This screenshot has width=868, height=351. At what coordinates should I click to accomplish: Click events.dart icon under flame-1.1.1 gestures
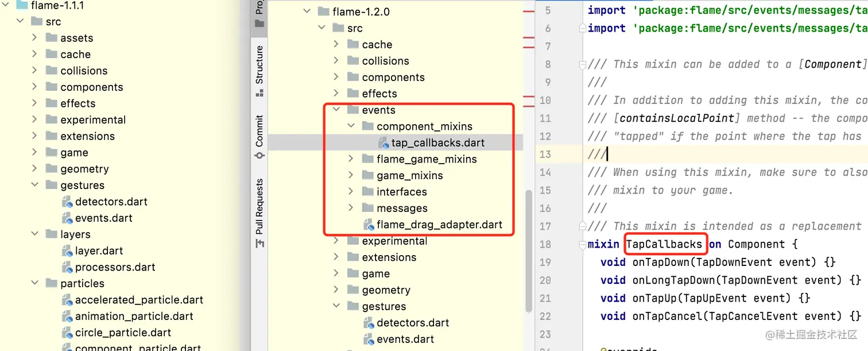[67, 218]
